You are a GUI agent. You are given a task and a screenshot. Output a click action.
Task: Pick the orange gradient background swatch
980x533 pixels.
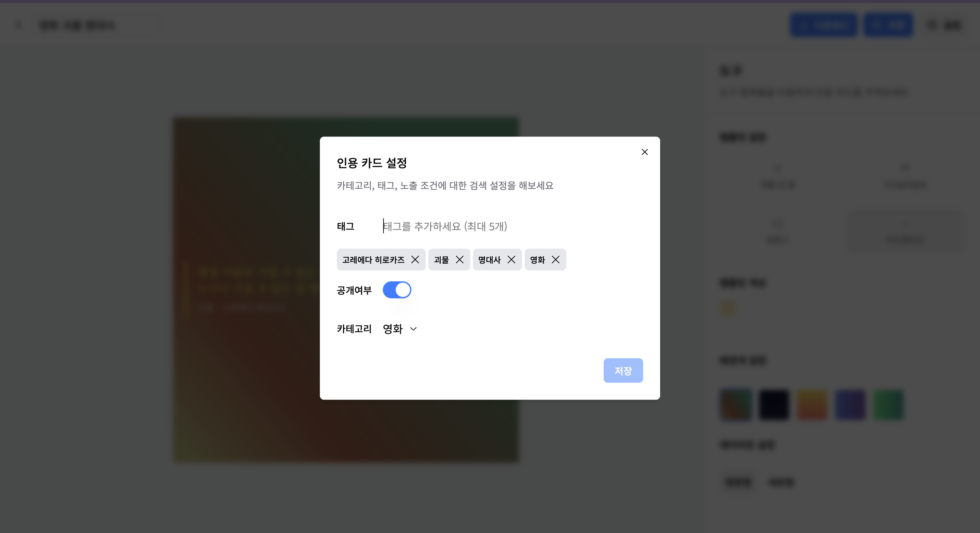click(812, 404)
